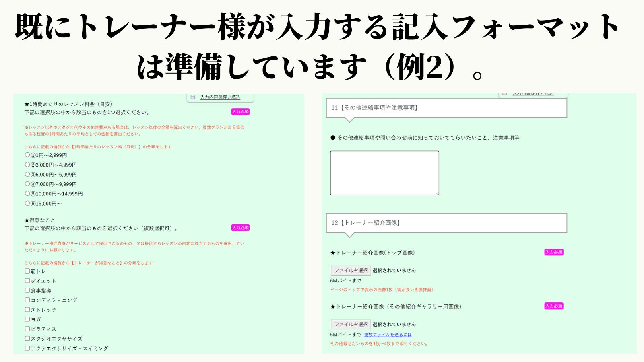644x362 pixels.
Task: Check アクアエクササイズ・スイミング checkbox
Action: click(27, 348)
